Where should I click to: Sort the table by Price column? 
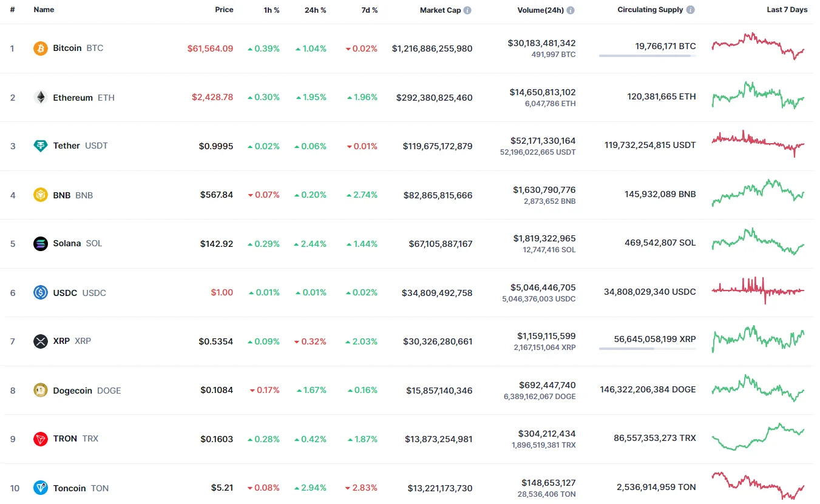pyautogui.click(x=224, y=10)
